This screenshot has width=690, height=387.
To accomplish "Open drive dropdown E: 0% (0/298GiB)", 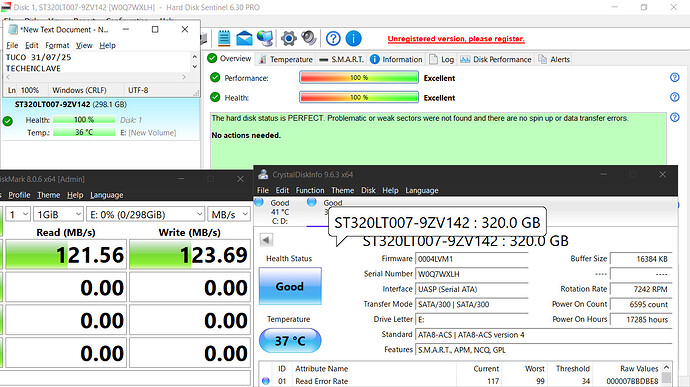I will coord(145,214).
